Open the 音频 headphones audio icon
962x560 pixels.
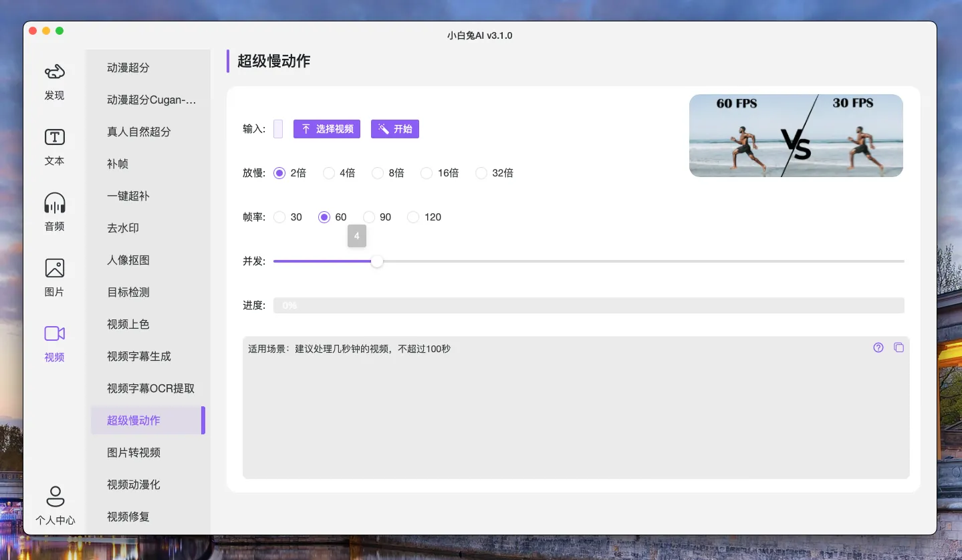point(54,203)
